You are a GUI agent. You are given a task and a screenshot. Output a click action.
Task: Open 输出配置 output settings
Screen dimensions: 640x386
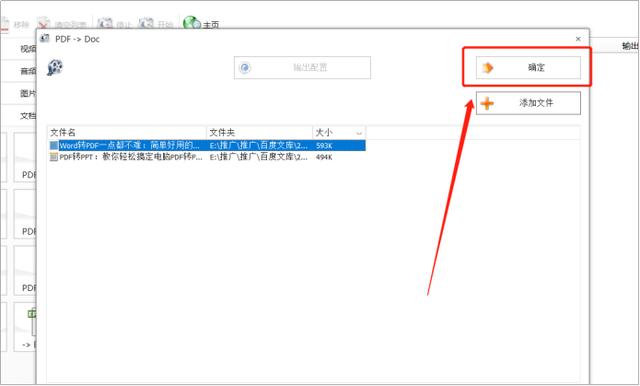[x=302, y=68]
